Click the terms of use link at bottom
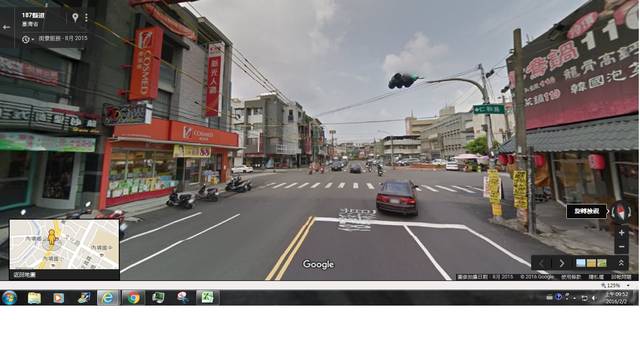This screenshot has height=360, width=640. point(571,277)
